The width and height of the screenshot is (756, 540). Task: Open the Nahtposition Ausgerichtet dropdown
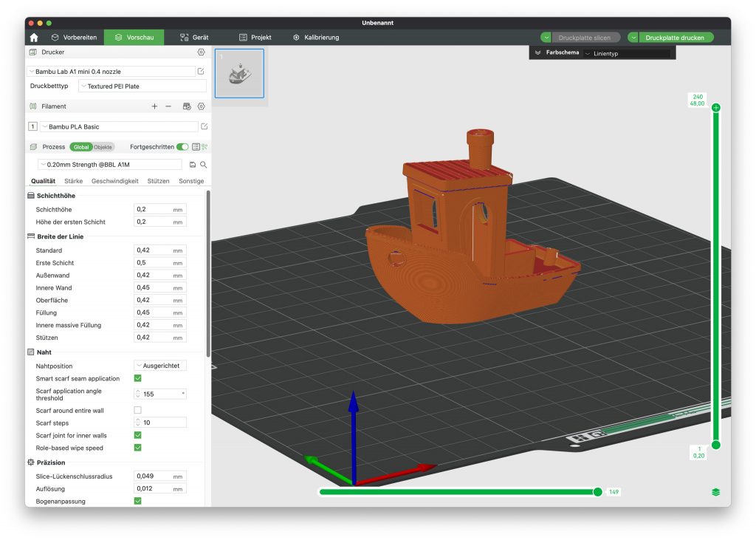pos(160,366)
